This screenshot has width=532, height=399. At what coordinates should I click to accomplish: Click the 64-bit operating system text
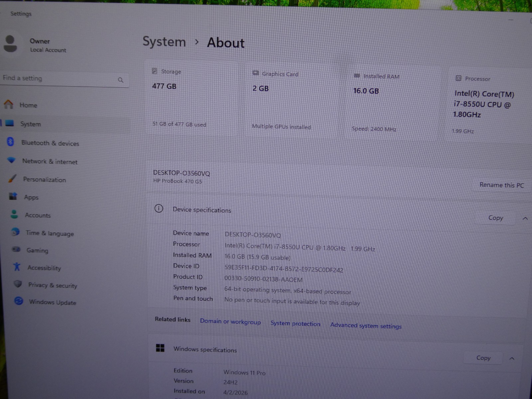(288, 290)
